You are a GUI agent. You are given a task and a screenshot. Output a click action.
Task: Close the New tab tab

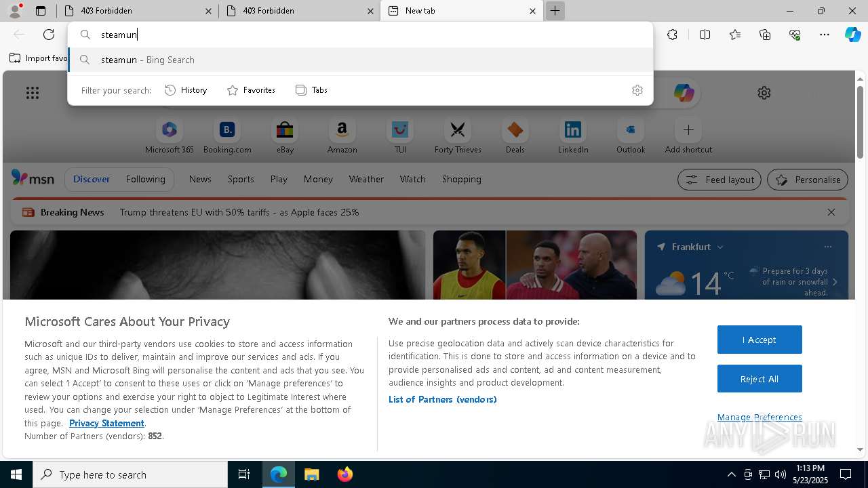coord(532,11)
